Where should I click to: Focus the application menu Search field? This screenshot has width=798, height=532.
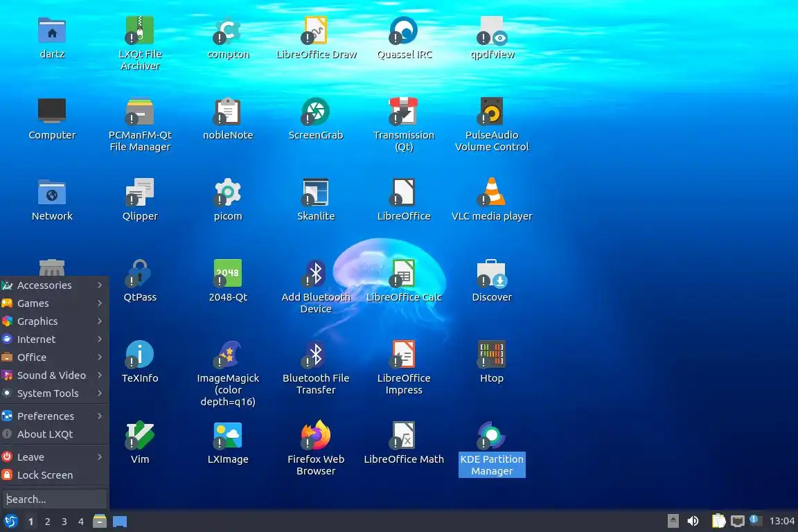[55, 499]
